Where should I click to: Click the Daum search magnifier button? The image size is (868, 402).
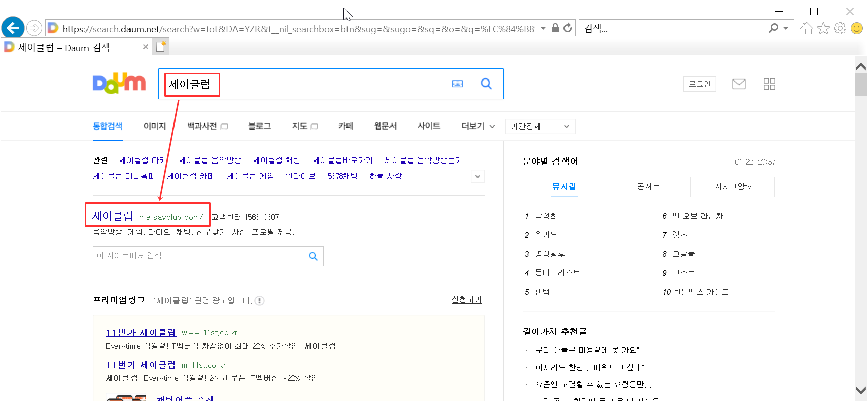click(486, 84)
